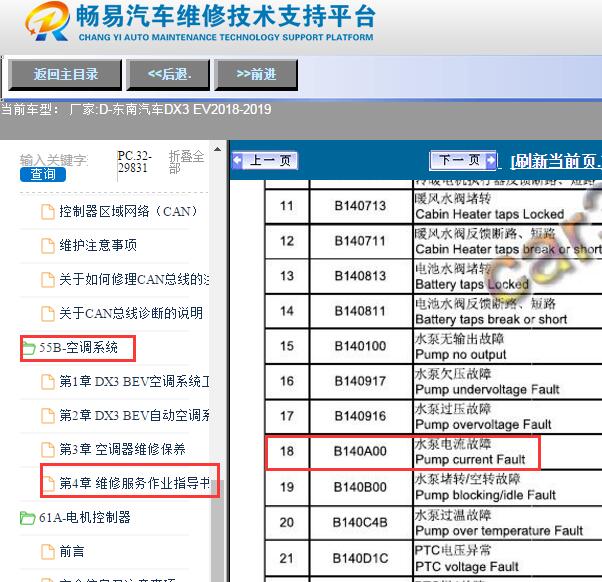Screen dimensions: 602x582
Task: Open 维护注意事项 document
Action: coord(98,245)
